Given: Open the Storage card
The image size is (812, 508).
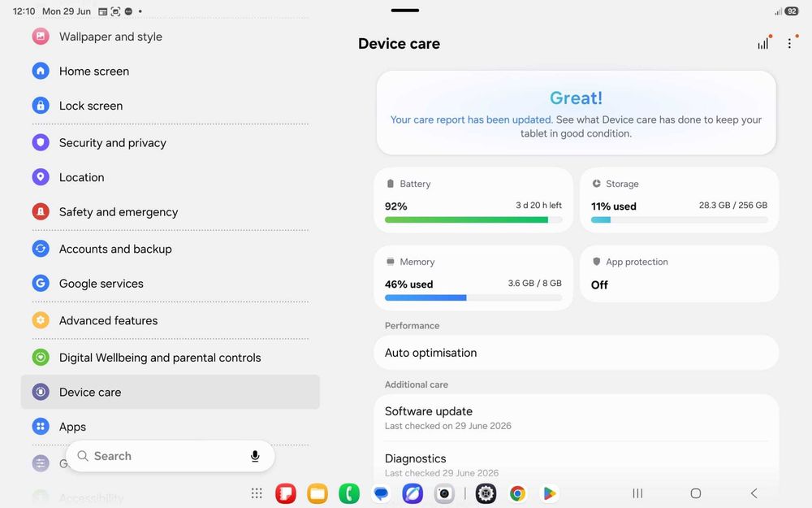Looking at the screenshot, I should coord(679,200).
